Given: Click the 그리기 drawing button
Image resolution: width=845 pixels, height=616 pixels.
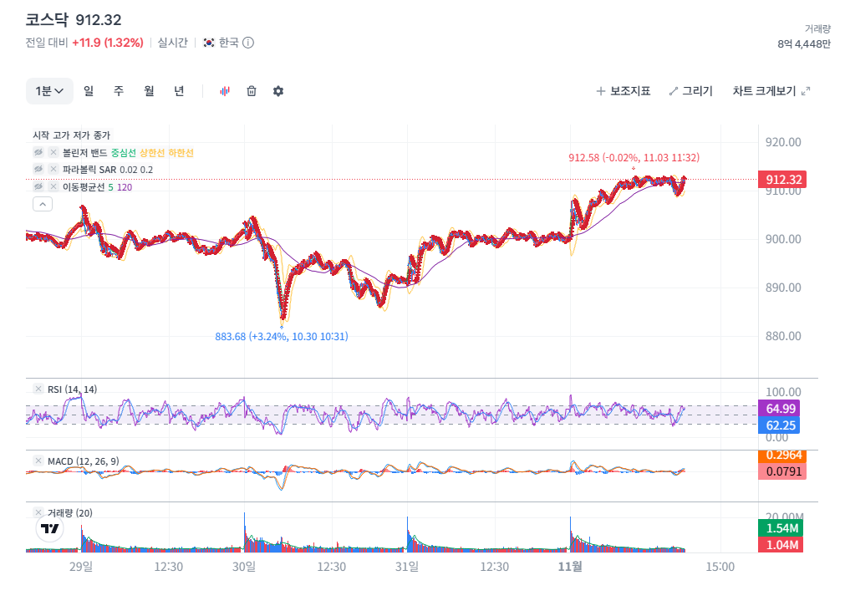Looking at the screenshot, I should pos(690,91).
